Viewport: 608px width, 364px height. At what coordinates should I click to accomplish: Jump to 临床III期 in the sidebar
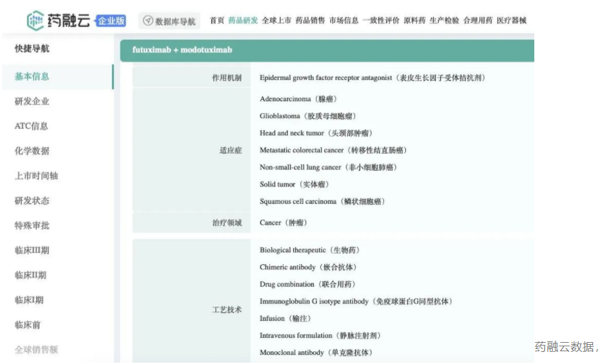pos(33,250)
